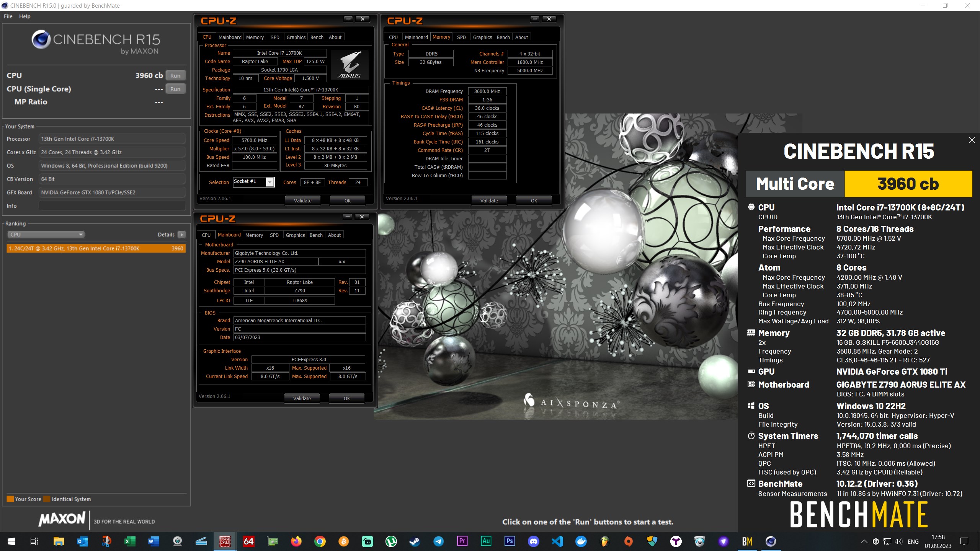Switch to Memory tab in the CPU-Z Mainboard window
Image resolution: width=980 pixels, height=551 pixels.
tap(254, 235)
